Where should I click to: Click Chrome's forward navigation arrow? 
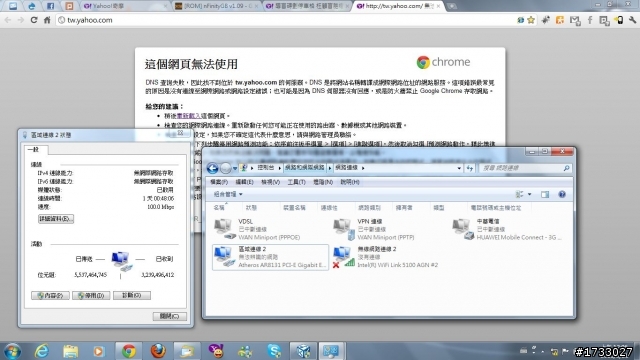[20, 20]
